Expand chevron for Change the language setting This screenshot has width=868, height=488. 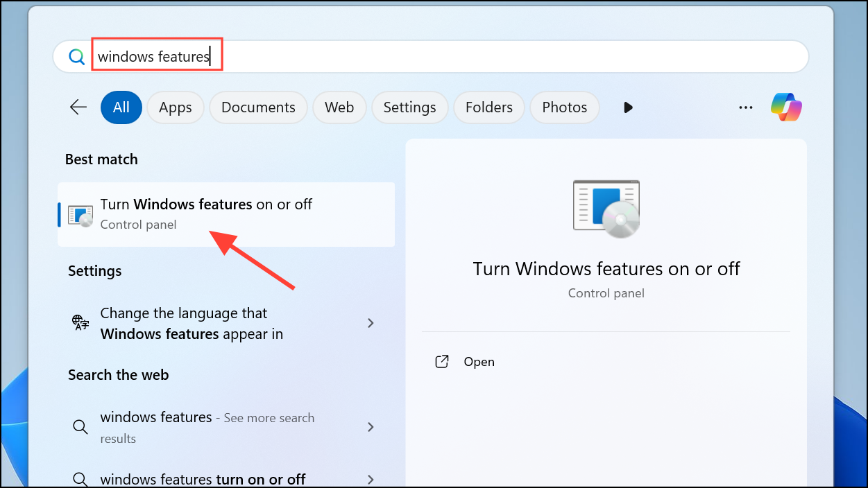click(x=371, y=323)
